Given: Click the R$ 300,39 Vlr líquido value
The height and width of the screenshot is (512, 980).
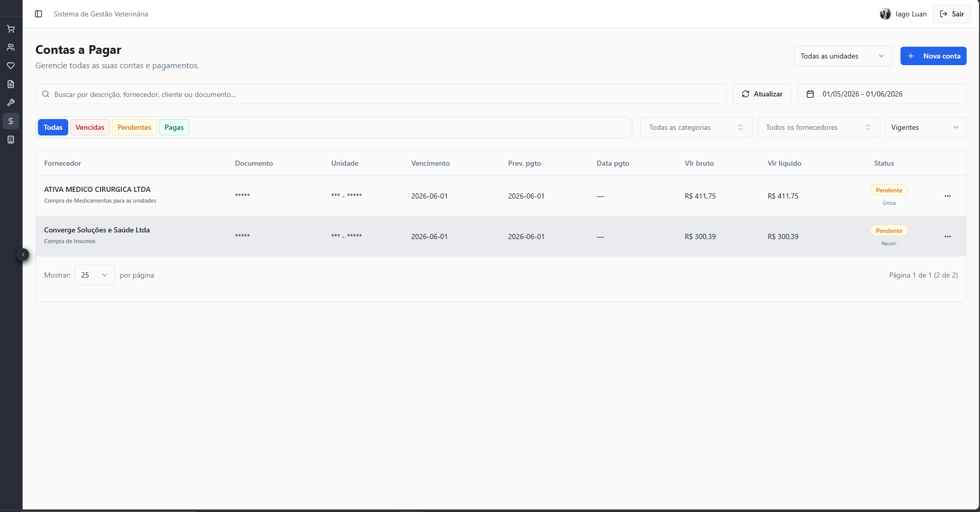Looking at the screenshot, I should (x=783, y=237).
